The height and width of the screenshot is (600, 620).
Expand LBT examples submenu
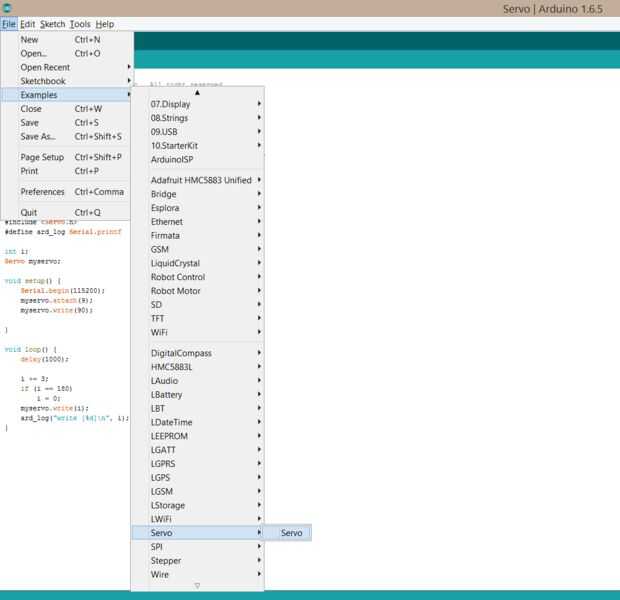click(x=198, y=409)
